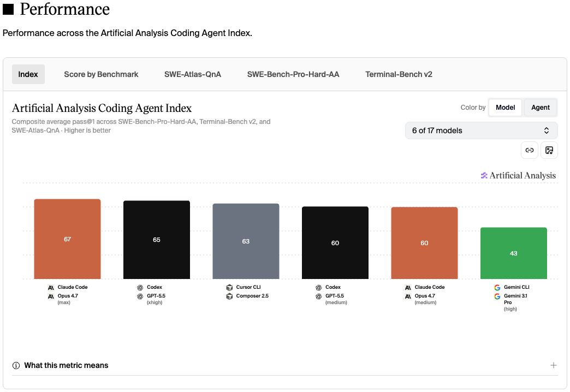The image size is (570, 392).
Task: Click the Google icon beside Gemini CLI
Action: point(497,287)
